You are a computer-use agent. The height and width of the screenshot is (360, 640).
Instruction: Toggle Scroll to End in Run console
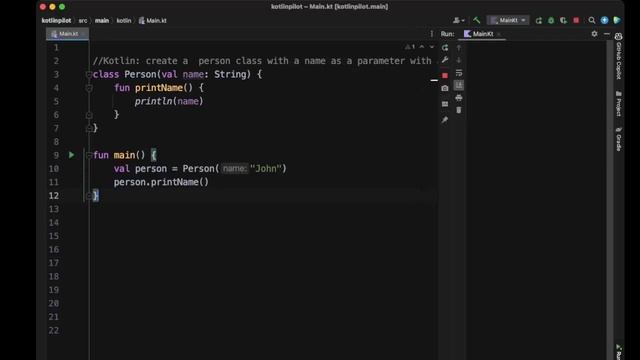click(459, 85)
